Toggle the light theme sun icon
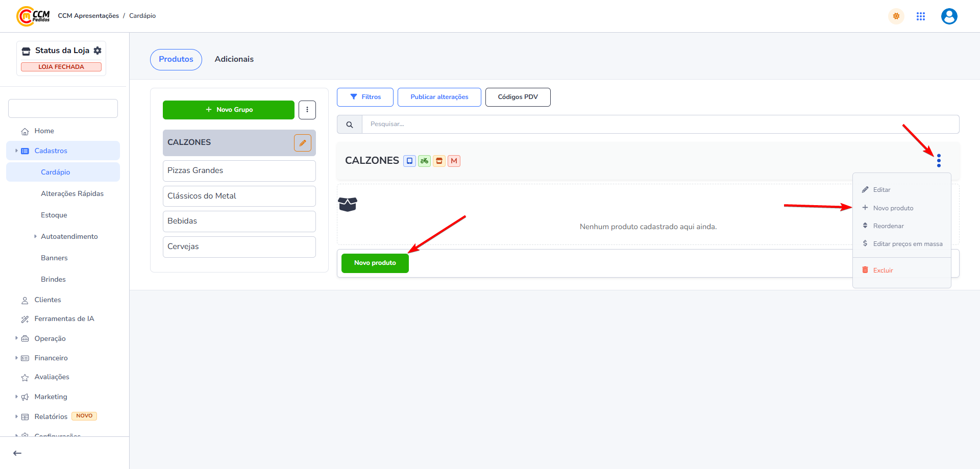The width and height of the screenshot is (980, 469). coord(896,16)
